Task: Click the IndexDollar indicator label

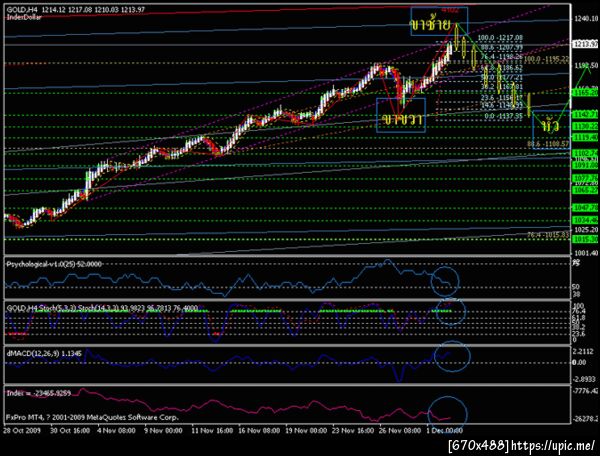Action: click(x=24, y=17)
